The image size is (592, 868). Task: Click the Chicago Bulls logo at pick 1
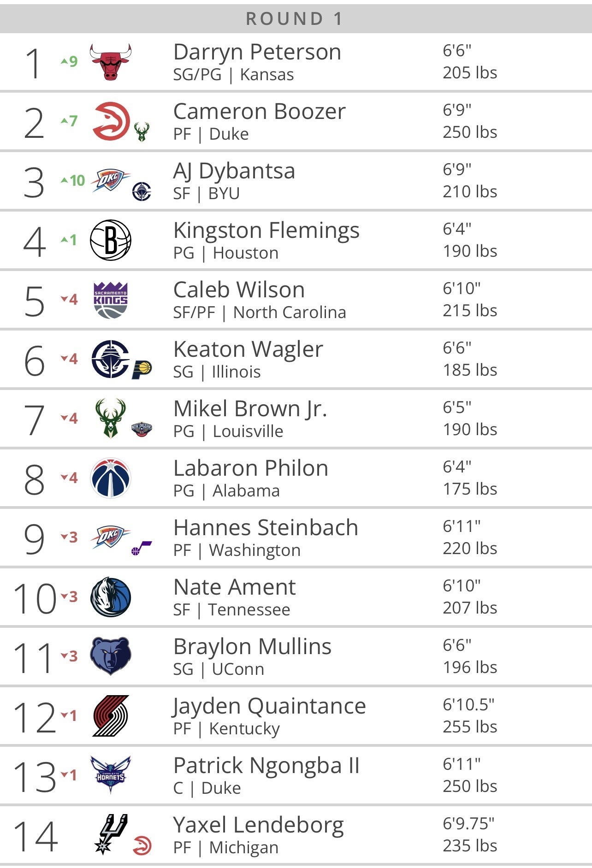(111, 62)
